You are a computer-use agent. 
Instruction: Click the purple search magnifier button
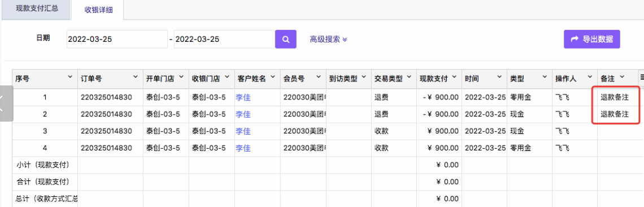[286, 40]
